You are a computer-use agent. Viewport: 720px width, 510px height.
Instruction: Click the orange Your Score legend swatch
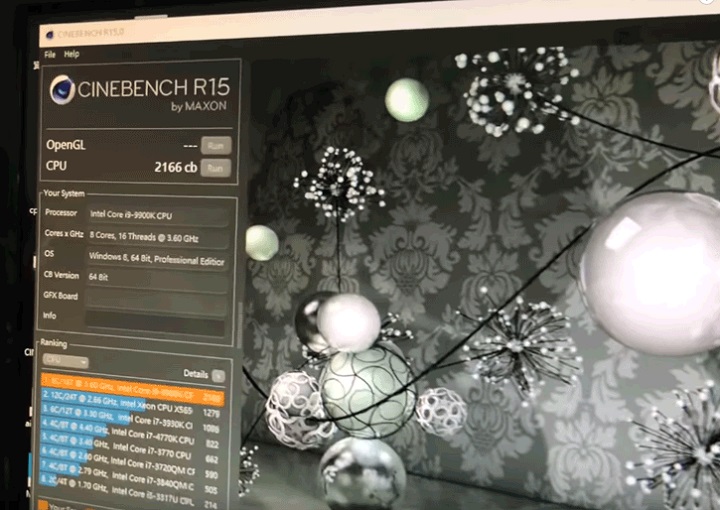[x=43, y=505]
